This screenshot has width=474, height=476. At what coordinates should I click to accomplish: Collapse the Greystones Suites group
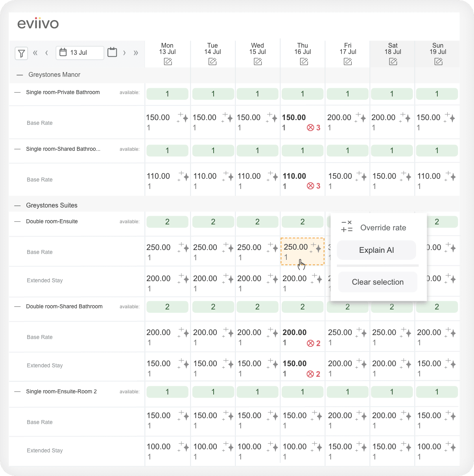pyautogui.click(x=17, y=206)
